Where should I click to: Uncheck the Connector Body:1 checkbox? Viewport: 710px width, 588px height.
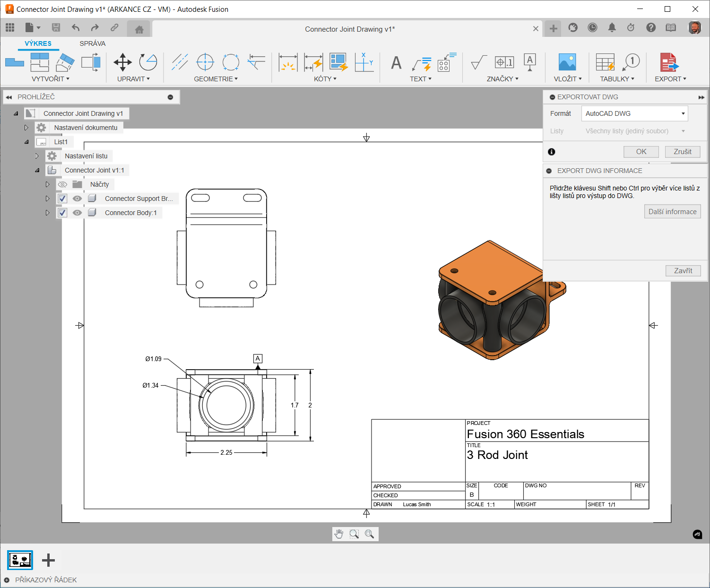(x=62, y=213)
